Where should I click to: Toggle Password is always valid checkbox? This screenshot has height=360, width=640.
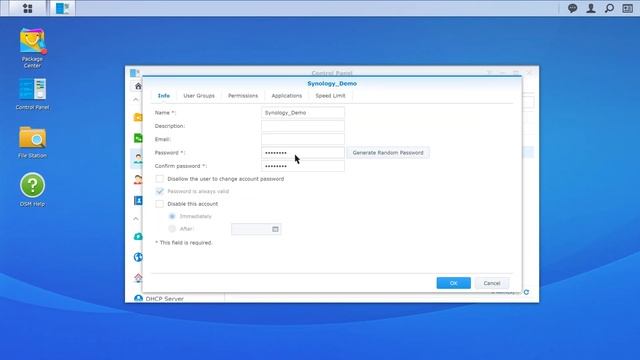click(x=160, y=191)
